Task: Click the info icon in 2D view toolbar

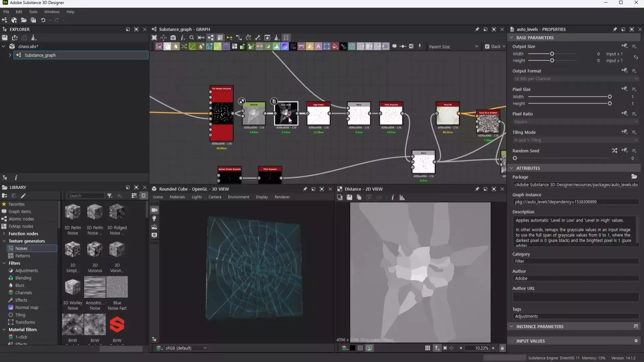Action: point(392,197)
